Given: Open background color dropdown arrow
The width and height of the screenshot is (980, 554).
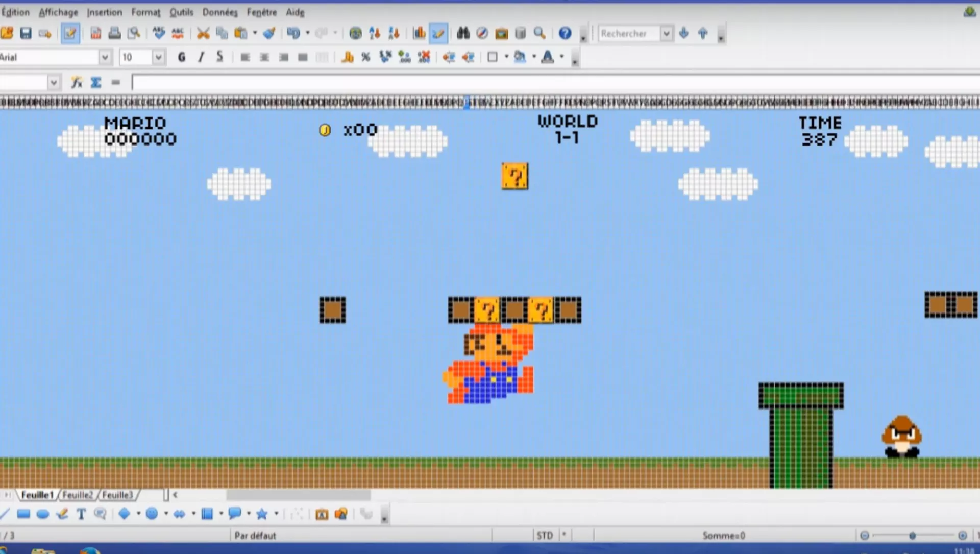Looking at the screenshot, I should 534,57.
